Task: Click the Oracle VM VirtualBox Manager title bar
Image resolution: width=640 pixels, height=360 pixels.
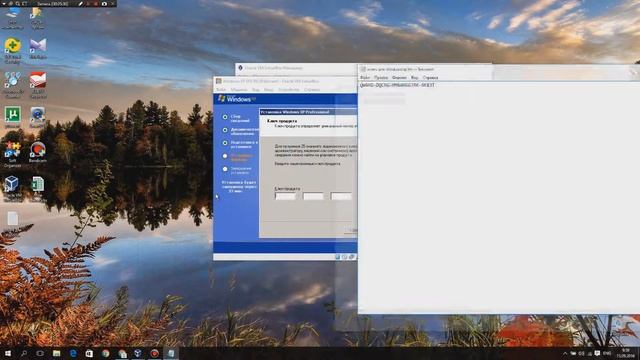Action: click(x=296, y=68)
